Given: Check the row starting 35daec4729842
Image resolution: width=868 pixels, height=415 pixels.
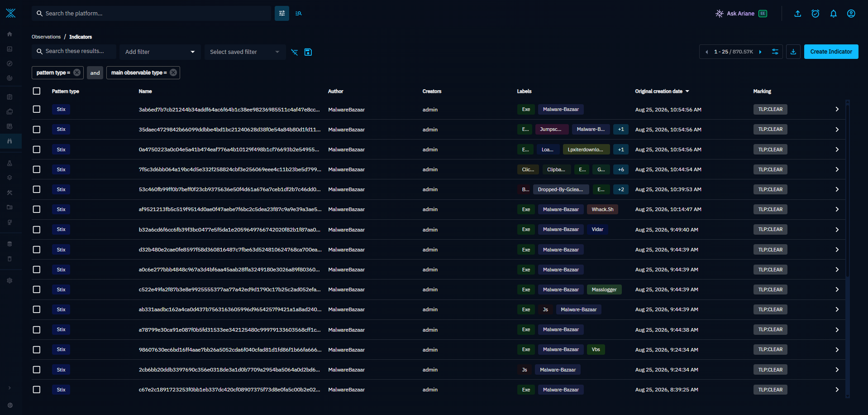Looking at the screenshot, I should pos(37,130).
